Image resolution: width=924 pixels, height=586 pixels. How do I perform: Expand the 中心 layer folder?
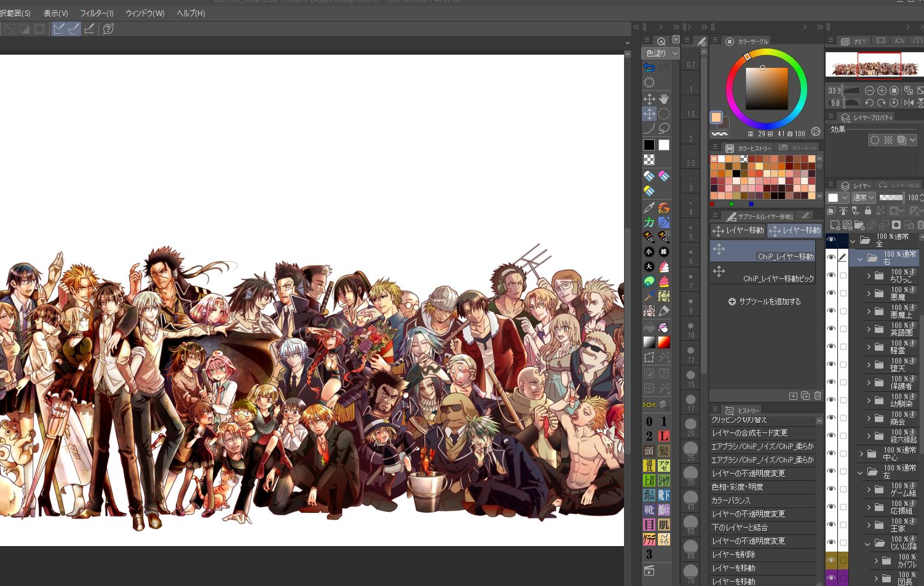[861, 454]
